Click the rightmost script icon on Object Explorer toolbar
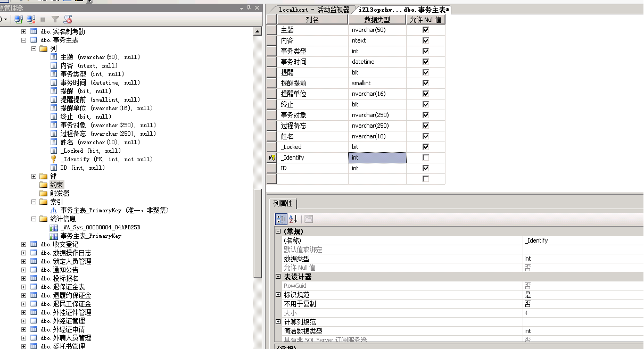The image size is (644, 349). click(68, 19)
